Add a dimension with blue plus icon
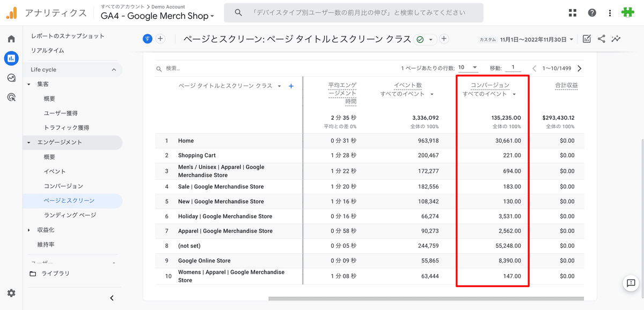Viewport: 644px width, 310px height. (x=291, y=86)
